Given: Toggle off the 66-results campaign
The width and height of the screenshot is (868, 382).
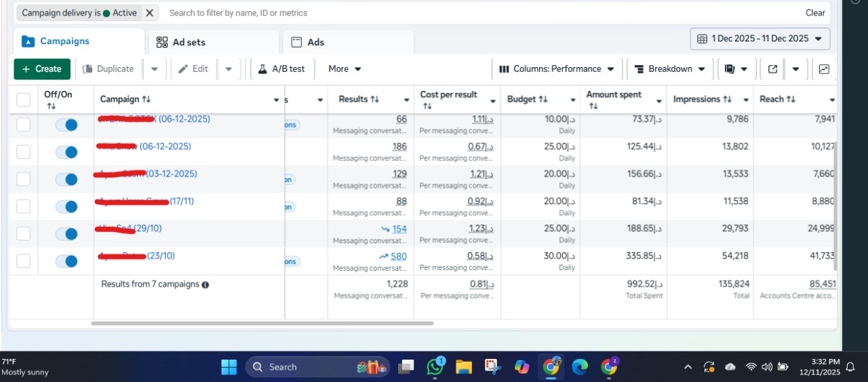Looking at the screenshot, I should tap(66, 125).
